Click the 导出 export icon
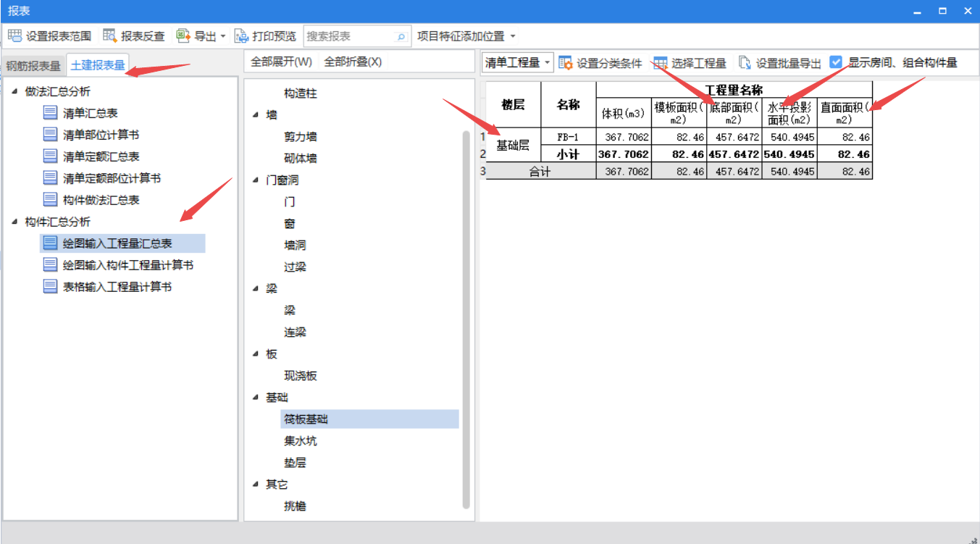Screen dimensions: 980x544 tap(183, 35)
